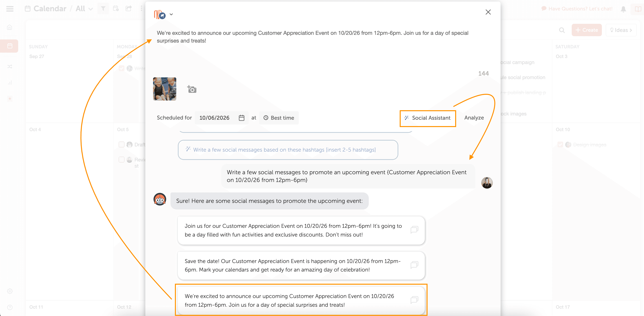Click the attached children photo thumbnail
The height and width of the screenshot is (316, 644).
pyautogui.click(x=164, y=89)
